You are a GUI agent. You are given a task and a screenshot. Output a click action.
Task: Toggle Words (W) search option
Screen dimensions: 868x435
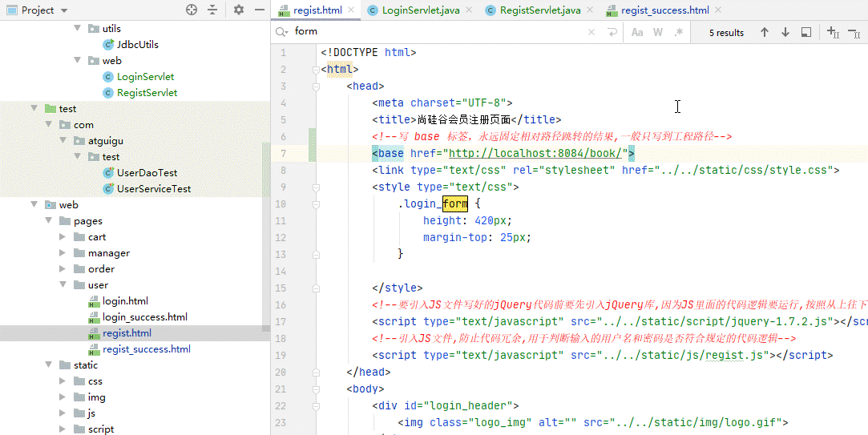[658, 32]
